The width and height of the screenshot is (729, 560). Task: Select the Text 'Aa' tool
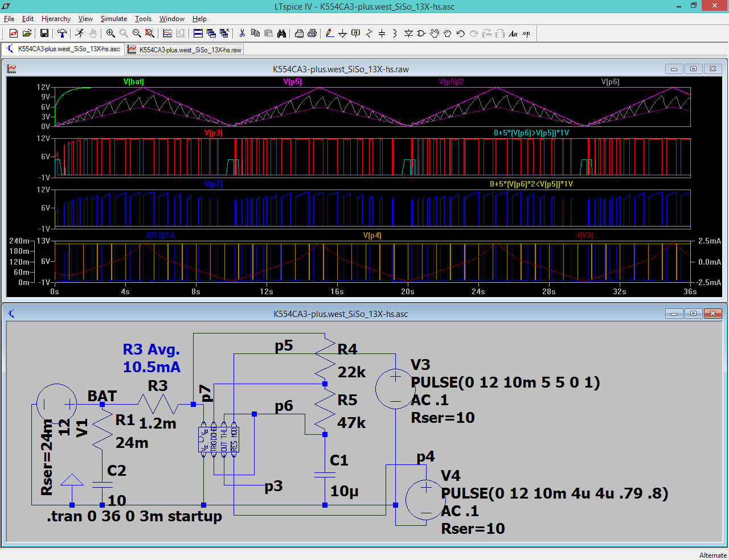coord(513,34)
